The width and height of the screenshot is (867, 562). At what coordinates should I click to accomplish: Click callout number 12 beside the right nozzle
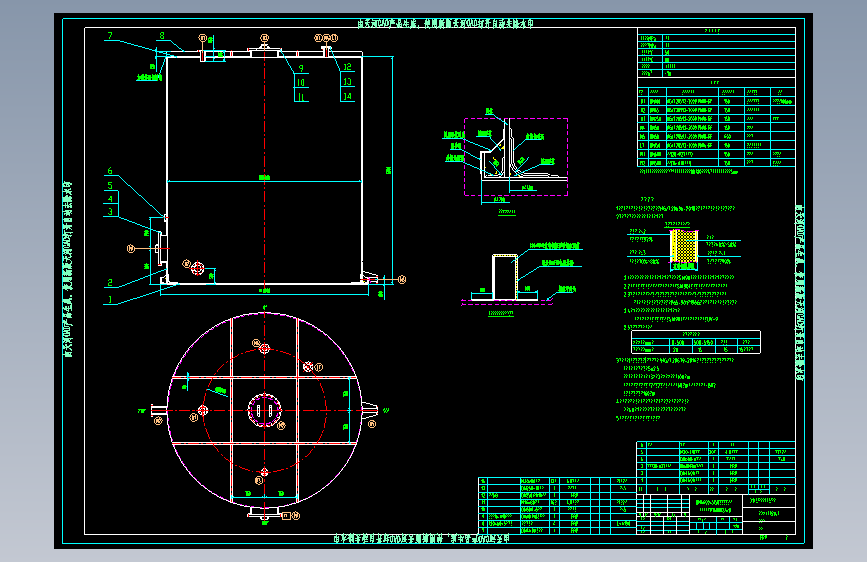click(347, 67)
